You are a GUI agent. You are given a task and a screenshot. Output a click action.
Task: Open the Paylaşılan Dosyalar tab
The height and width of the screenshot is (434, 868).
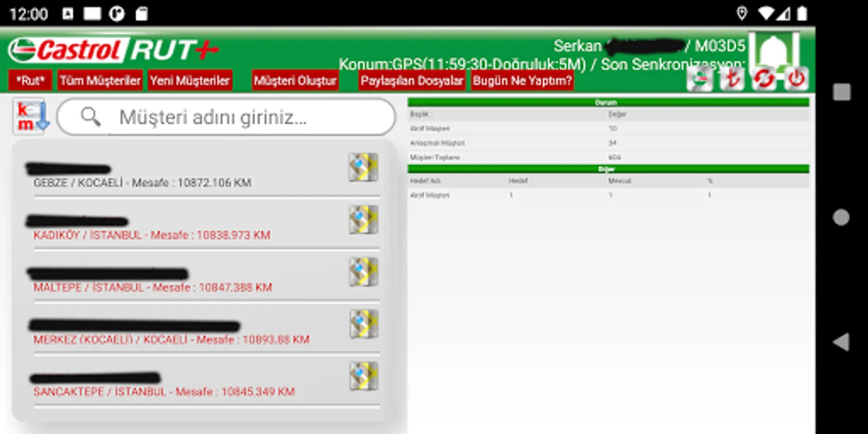411,81
